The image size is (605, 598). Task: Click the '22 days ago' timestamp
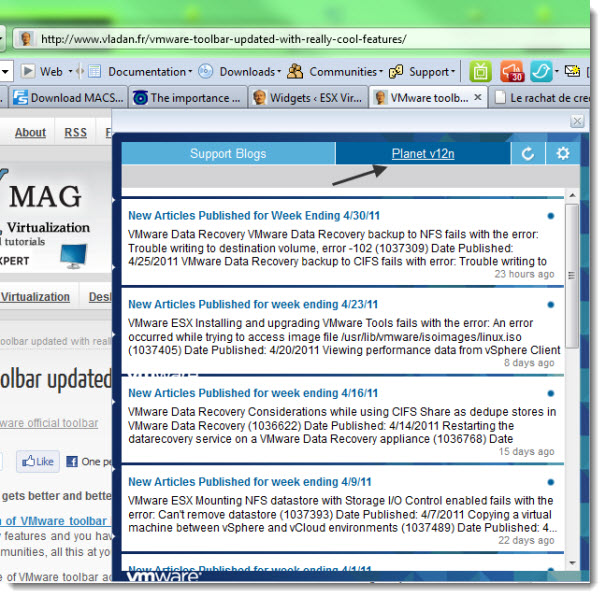coord(526,540)
